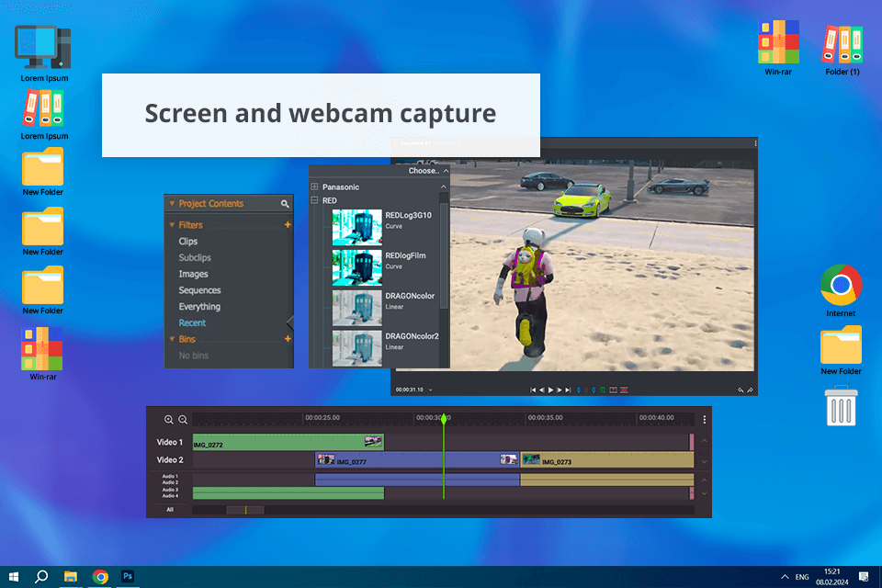The image size is (882, 588).
Task: Open the Windows Start menu
Action: pos(14,576)
